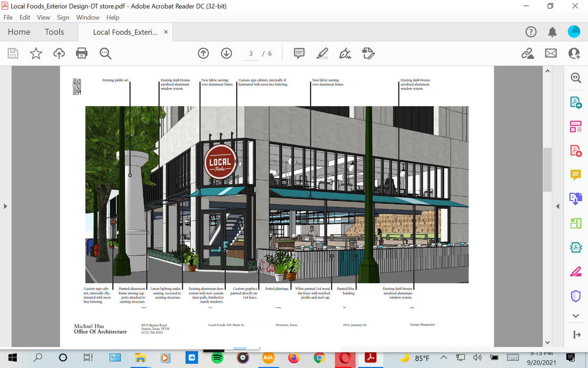Open Task View in the taskbar
The height and width of the screenshot is (368, 588).
[x=88, y=358]
